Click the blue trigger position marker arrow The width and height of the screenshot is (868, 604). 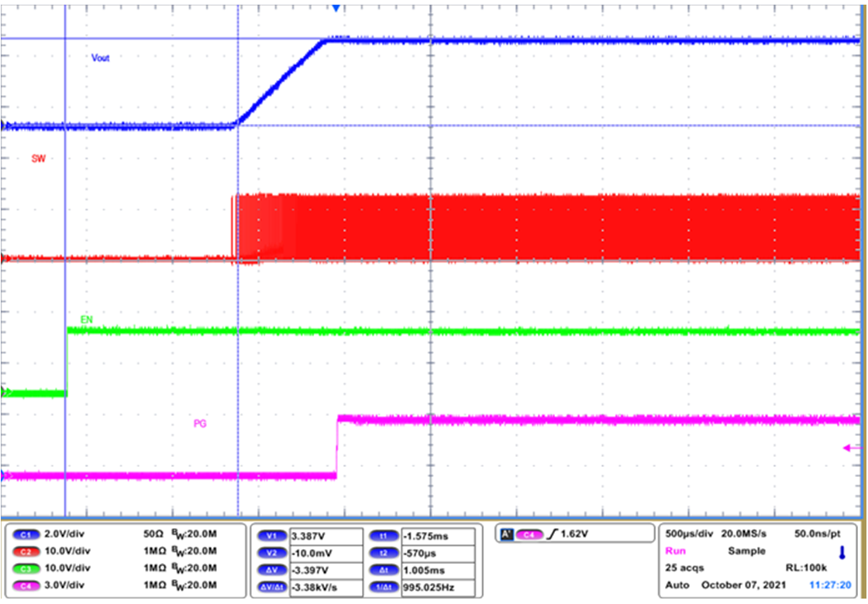pyautogui.click(x=335, y=8)
